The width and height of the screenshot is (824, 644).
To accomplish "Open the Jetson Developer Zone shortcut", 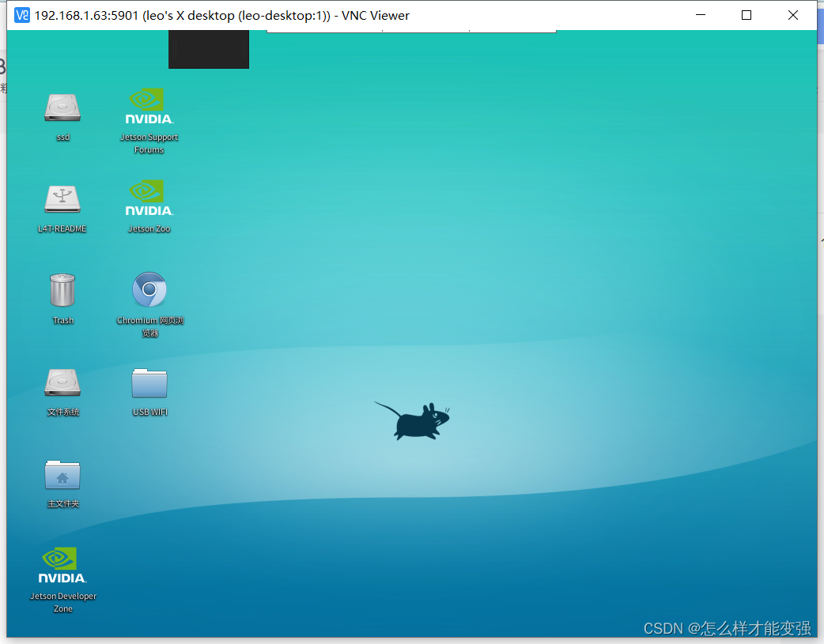I will tap(62, 566).
